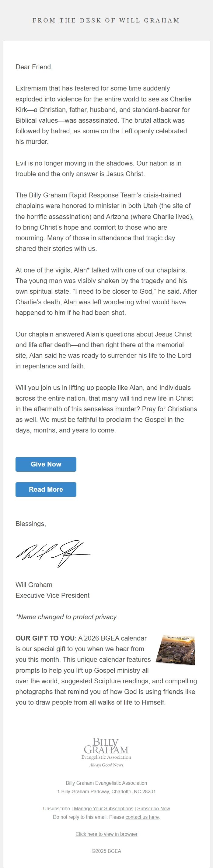Open the Manage Your Subscriptions link

[x=104, y=808]
